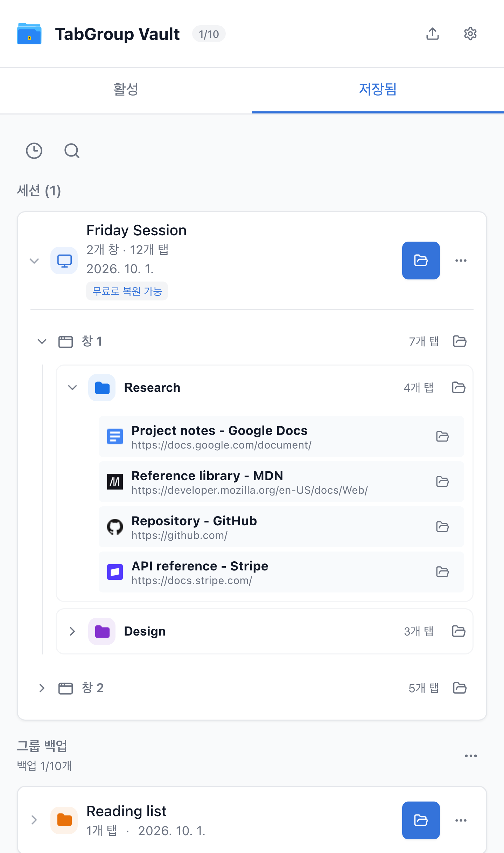The height and width of the screenshot is (853, 504).
Task: Expand the Design group
Action: (x=72, y=631)
